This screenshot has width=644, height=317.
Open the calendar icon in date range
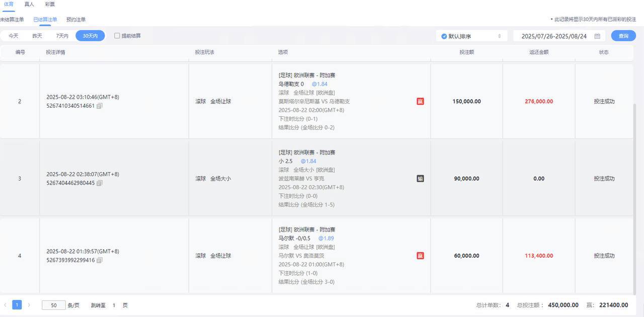point(597,36)
